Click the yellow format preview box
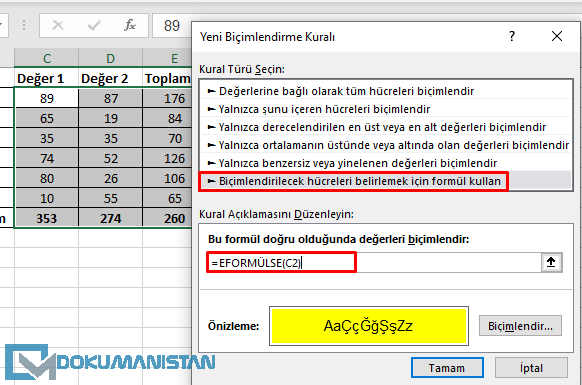 [369, 326]
